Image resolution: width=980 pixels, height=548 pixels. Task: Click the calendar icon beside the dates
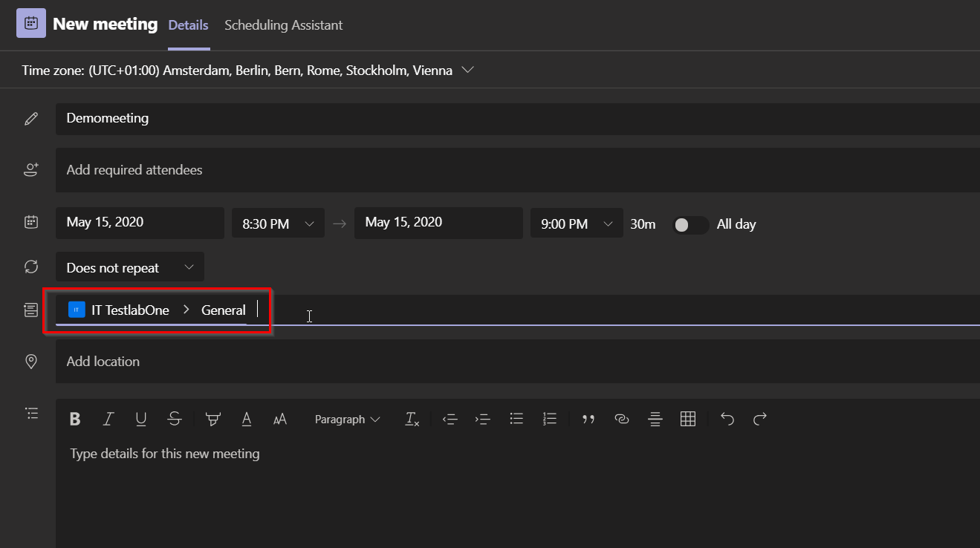(x=31, y=222)
